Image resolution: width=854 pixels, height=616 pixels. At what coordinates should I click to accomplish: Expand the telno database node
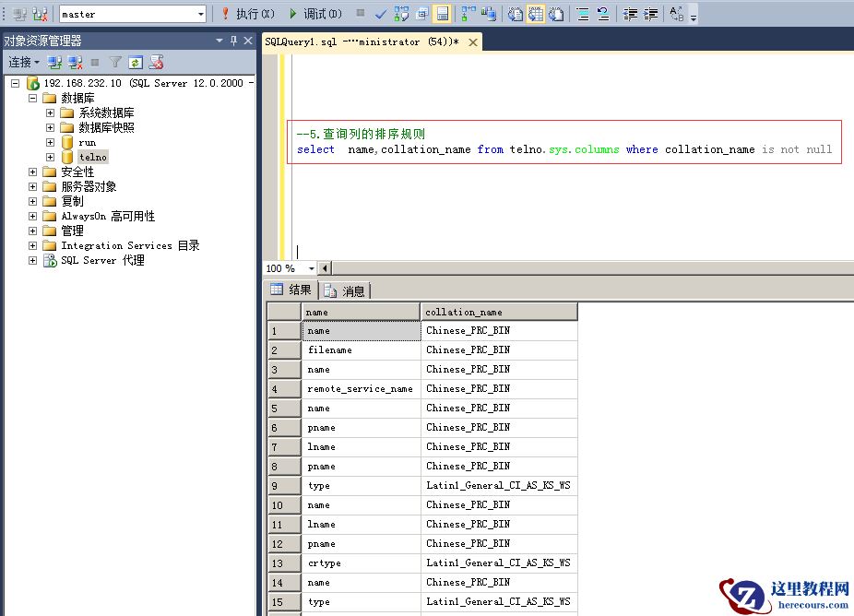[51, 158]
